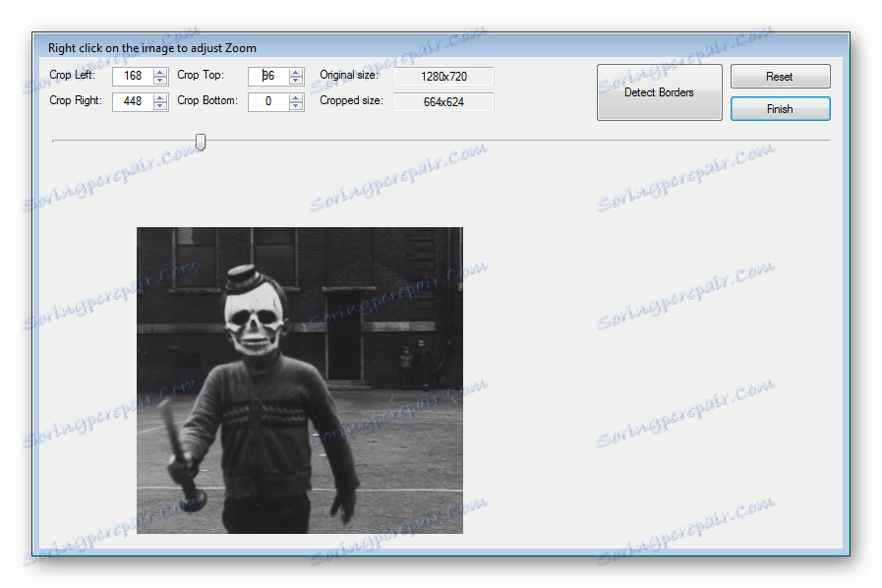Increase the Crop Left value with up arrow
Viewport: 882px width, 588px height.
(x=160, y=72)
